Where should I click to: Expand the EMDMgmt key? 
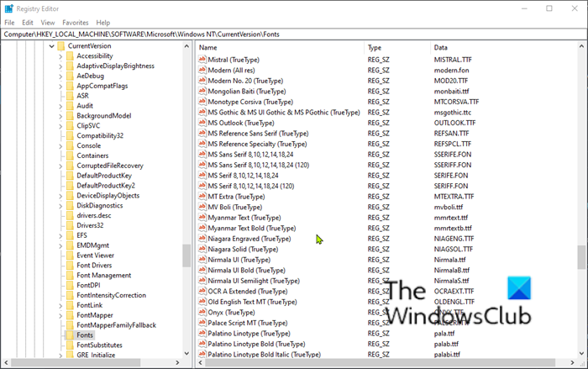tap(60, 245)
